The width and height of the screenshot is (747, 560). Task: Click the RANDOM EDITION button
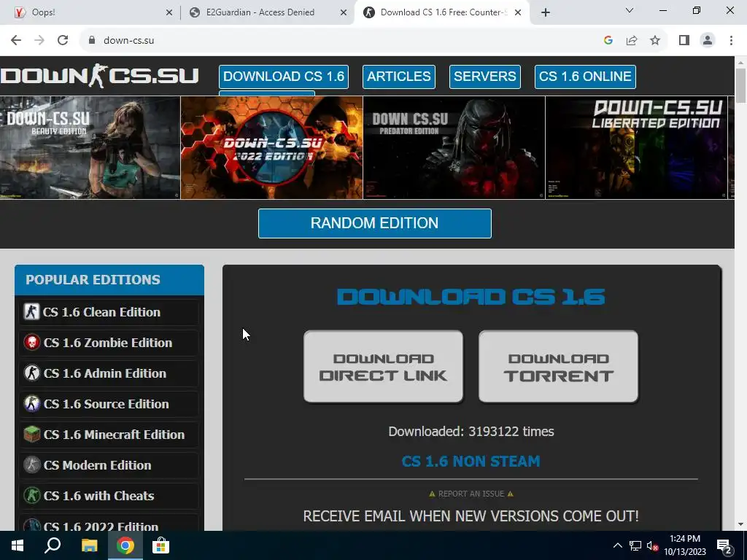375,223
